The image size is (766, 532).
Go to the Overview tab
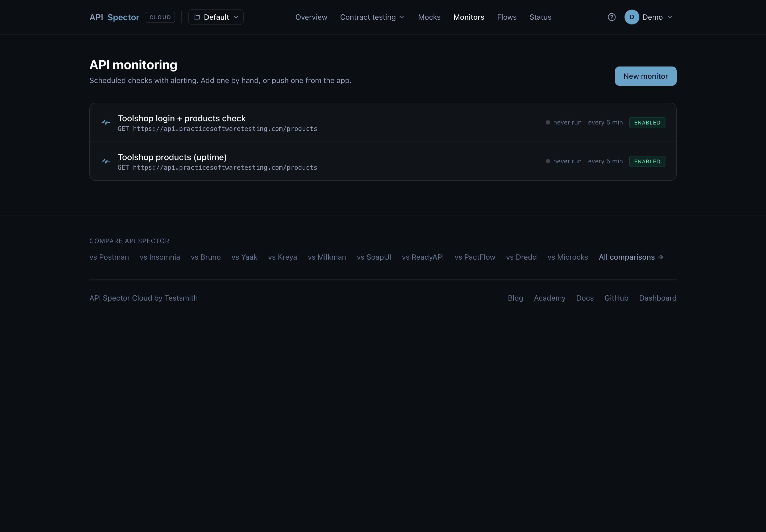point(311,17)
